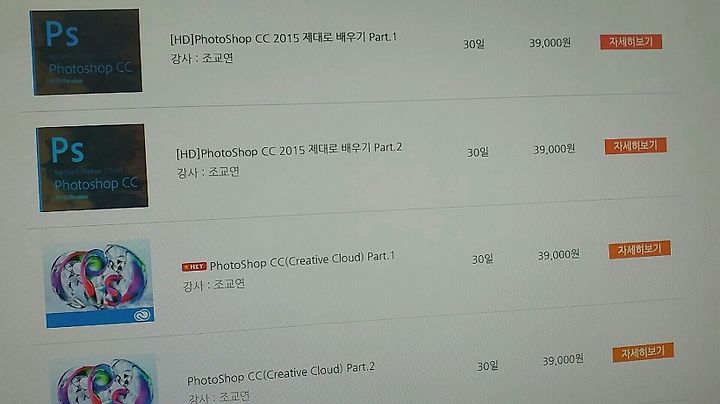Open the Creative Cloud Part.2 course thumbnail
This screenshot has width=720, height=404.
tap(104, 380)
